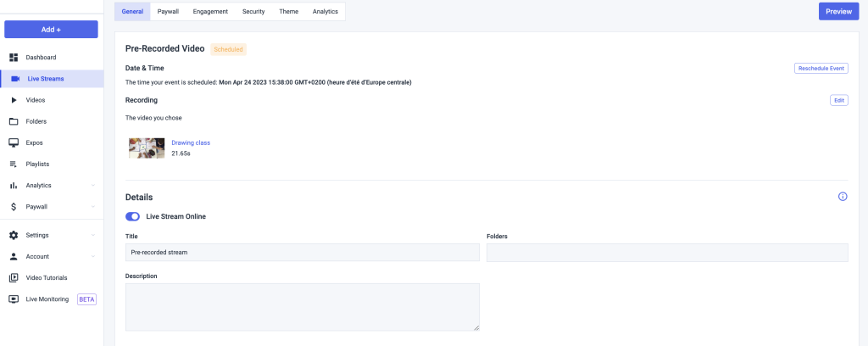The height and width of the screenshot is (346, 868).
Task: Click the Live Streams camera icon
Action: pos(15,79)
